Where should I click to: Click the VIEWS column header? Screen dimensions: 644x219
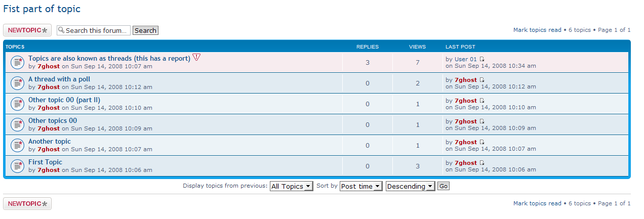418,47
